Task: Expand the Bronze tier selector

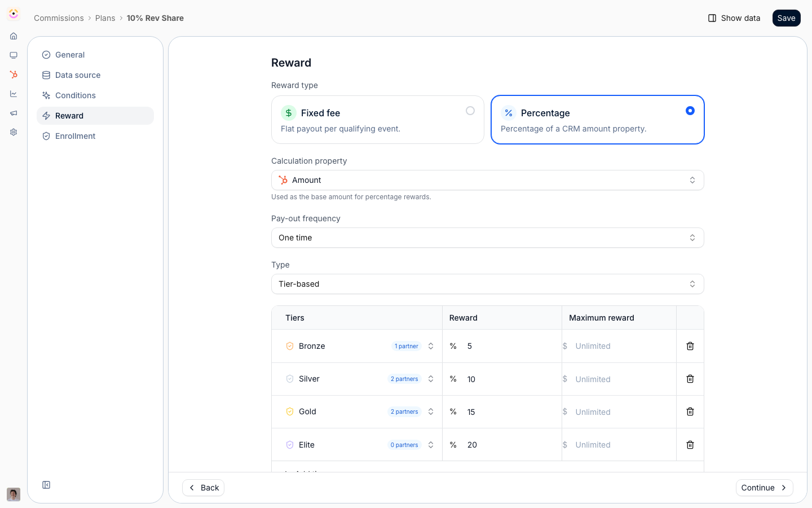Action: pos(431,346)
